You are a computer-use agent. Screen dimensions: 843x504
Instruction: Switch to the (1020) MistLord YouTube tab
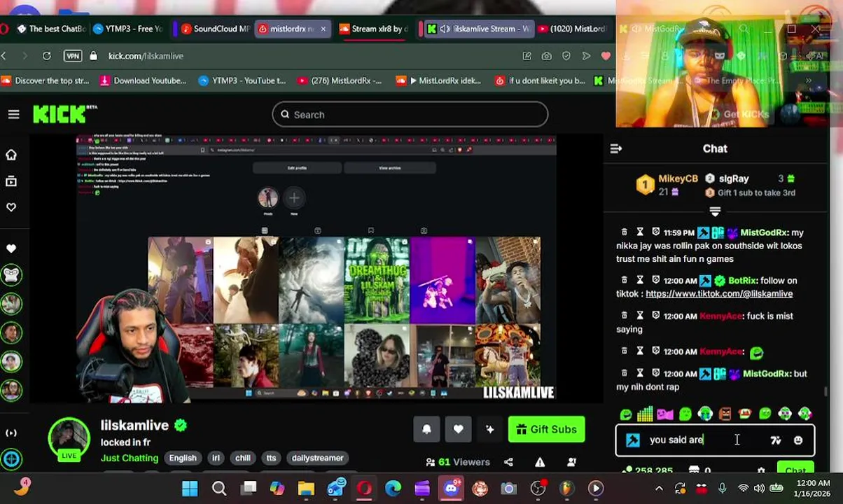pyautogui.click(x=571, y=29)
